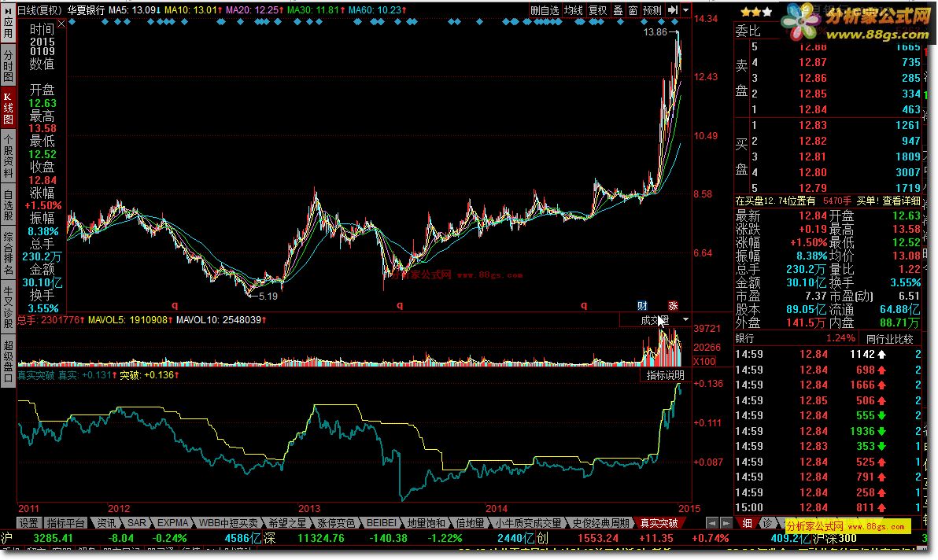Select SAR indicator tab

[x=137, y=523]
